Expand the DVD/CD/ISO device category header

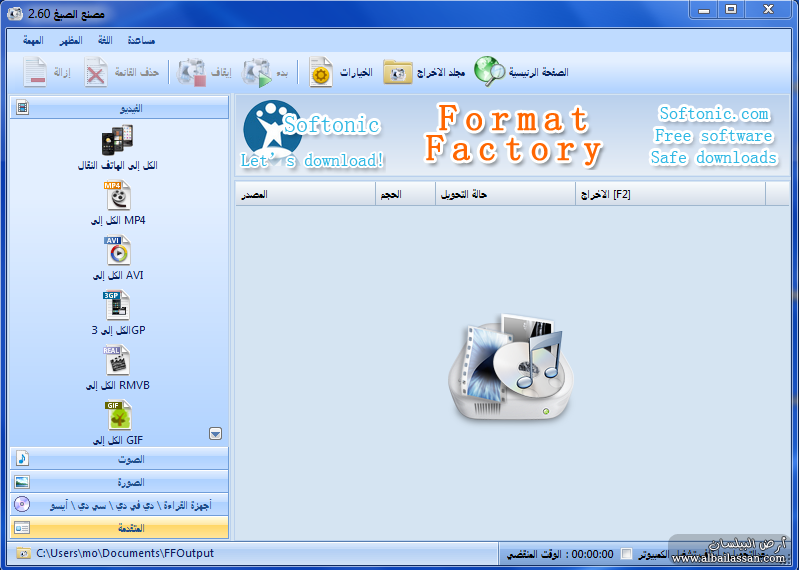pyautogui.click(x=119, y=504)
